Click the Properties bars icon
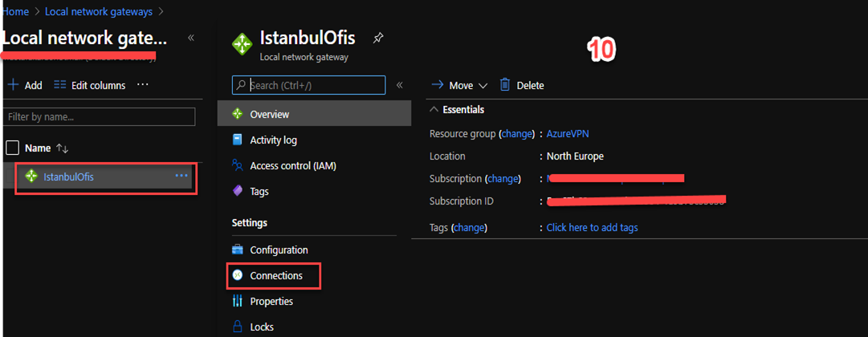This screenshot has height=337, width=868. coord(238,302)
